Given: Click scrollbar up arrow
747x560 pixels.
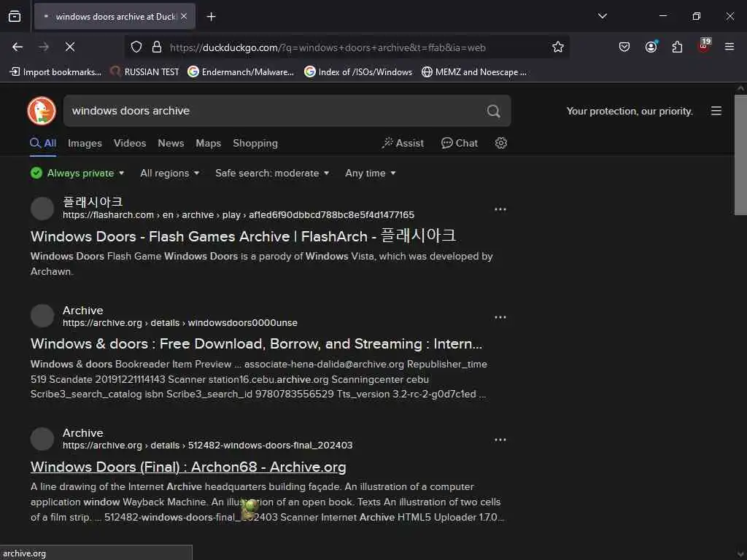Looking at the screenshot, I should [x=740, y=88].
